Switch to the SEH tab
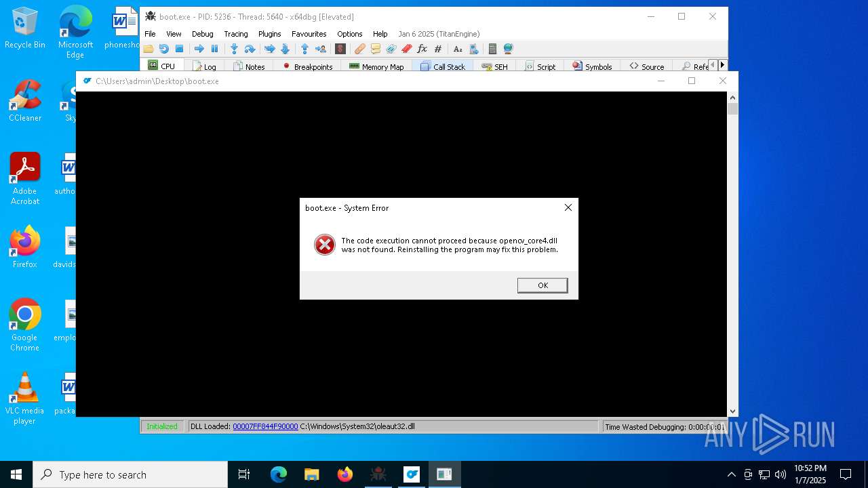Viewport: 868px width, 488px height. pos(494,66)
